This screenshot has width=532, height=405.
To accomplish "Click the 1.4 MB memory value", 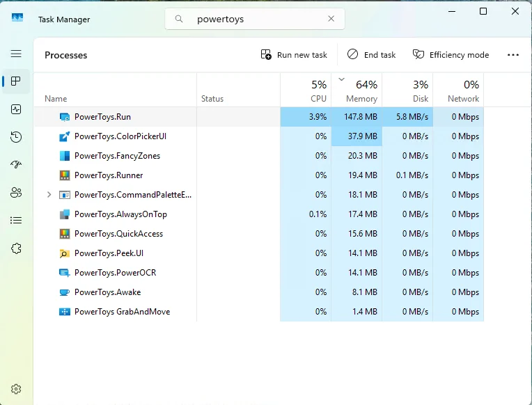I will point(364,312).
